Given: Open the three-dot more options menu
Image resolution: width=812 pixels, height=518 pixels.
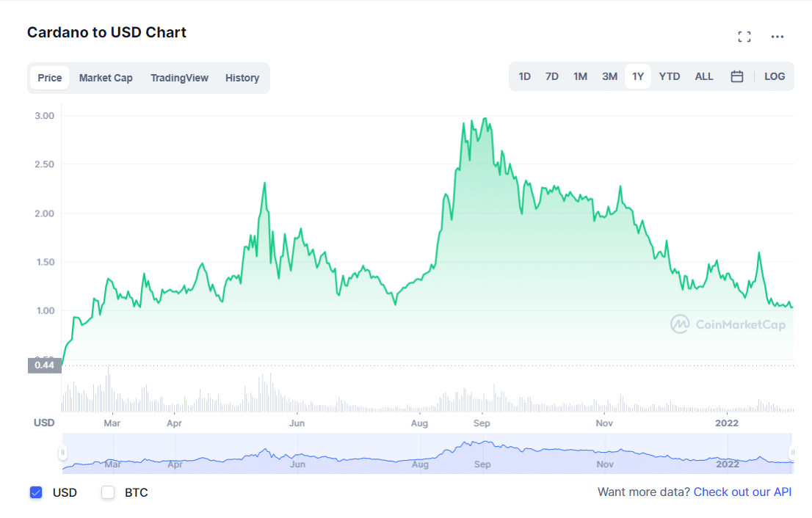Looking at the screenshot, I should 777,36.
